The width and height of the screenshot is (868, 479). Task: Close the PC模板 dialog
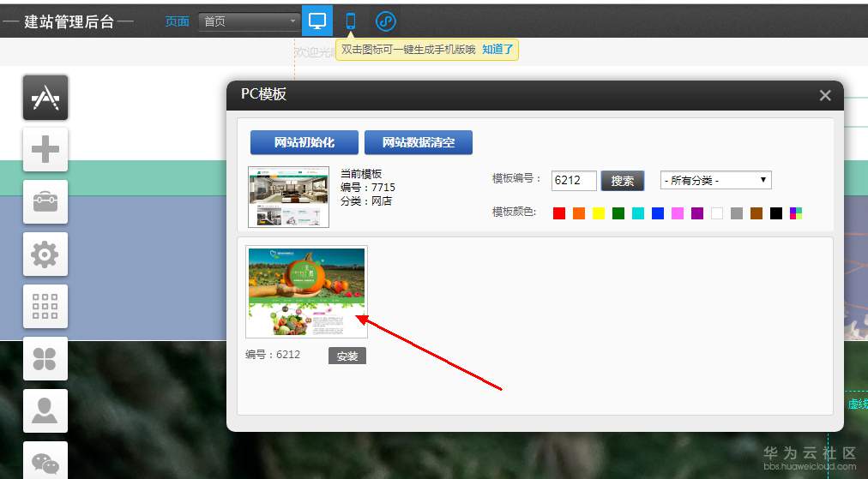pos(825,95)
